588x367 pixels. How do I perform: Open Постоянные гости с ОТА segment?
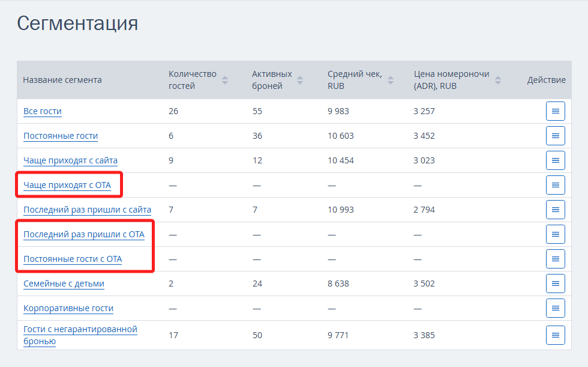click(73, 259)
